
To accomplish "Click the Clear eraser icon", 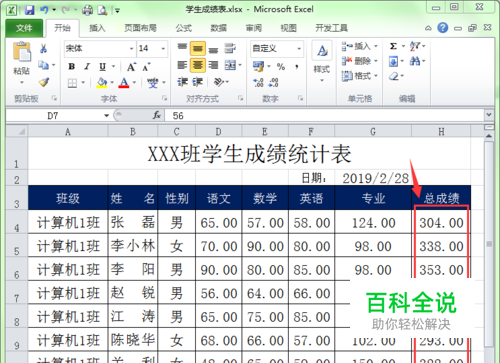I will [x=394, y=76].
